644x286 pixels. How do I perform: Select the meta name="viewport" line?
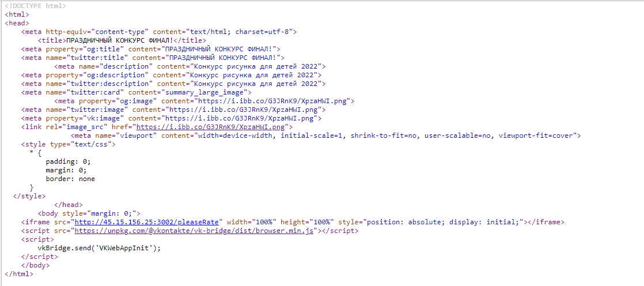click(325, 136)
